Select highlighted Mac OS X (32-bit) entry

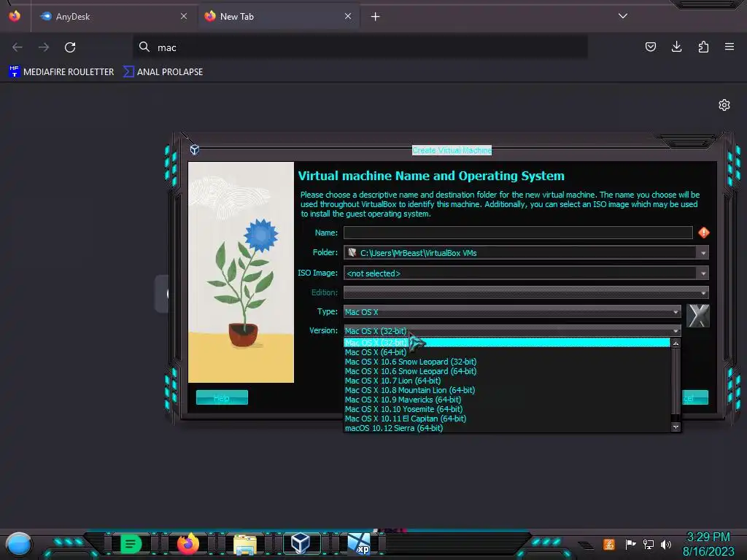507,343
